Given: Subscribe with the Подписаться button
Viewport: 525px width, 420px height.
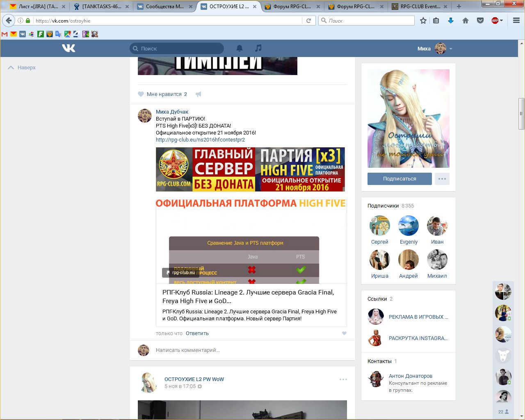Looking at the screenshot, I should coord(399,179).
